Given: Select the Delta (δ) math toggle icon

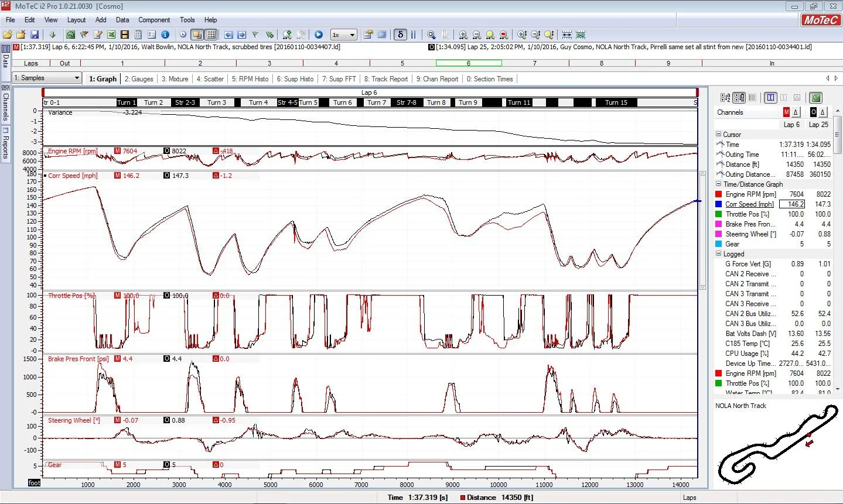Looking at the screenshot, I should 400,35.
